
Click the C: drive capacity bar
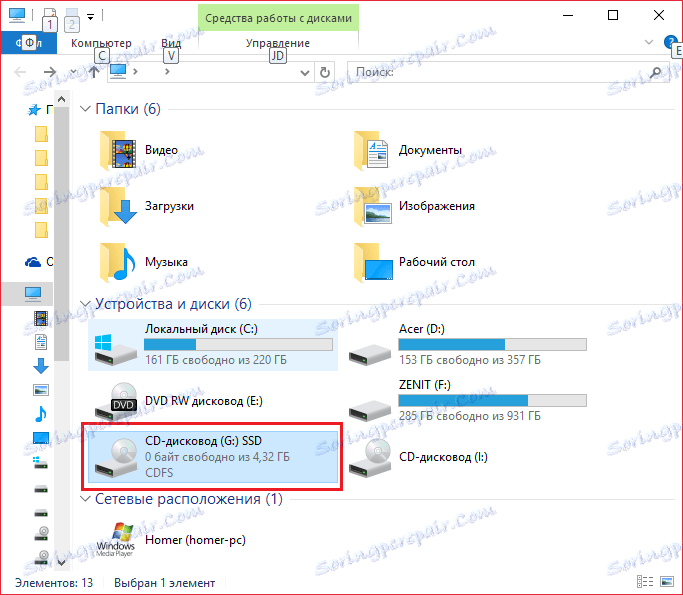[238, 345]
